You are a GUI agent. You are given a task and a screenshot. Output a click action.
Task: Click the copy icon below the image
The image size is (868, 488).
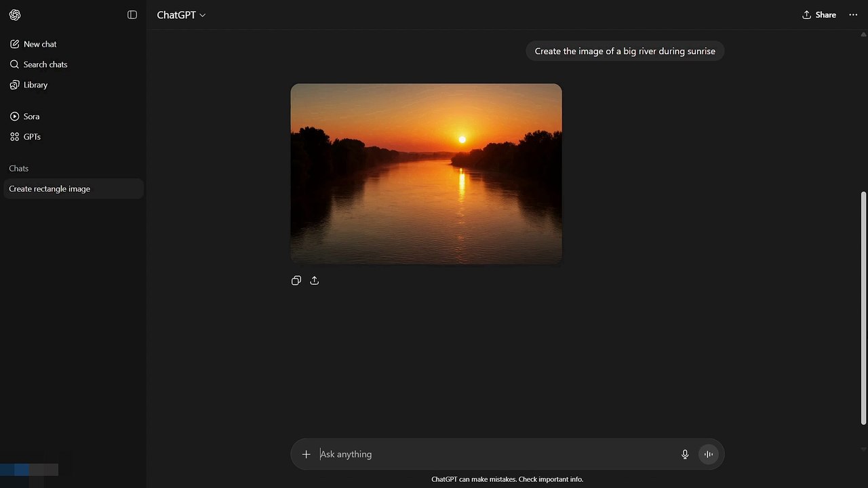tap(296, 281)
